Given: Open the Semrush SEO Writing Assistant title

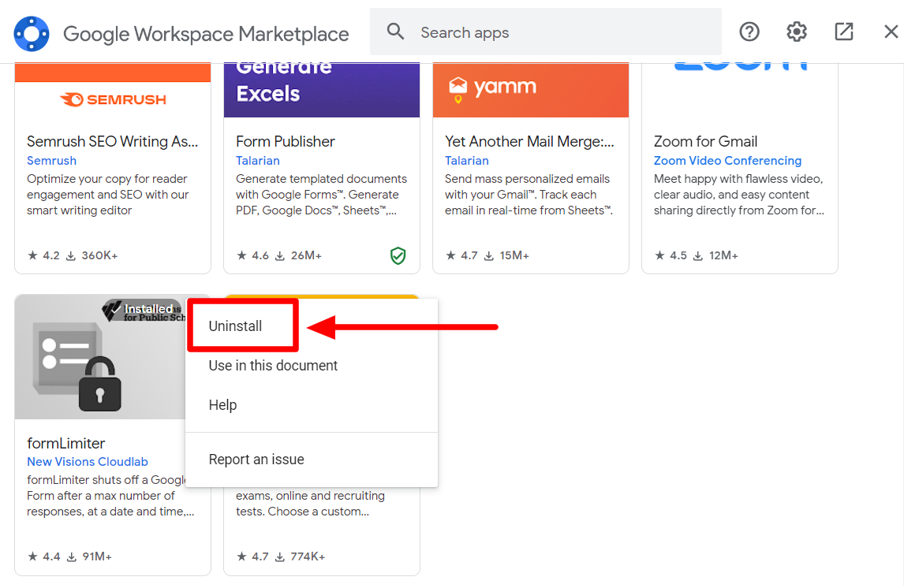Looking at the screenshot, I should click(113, 142).
